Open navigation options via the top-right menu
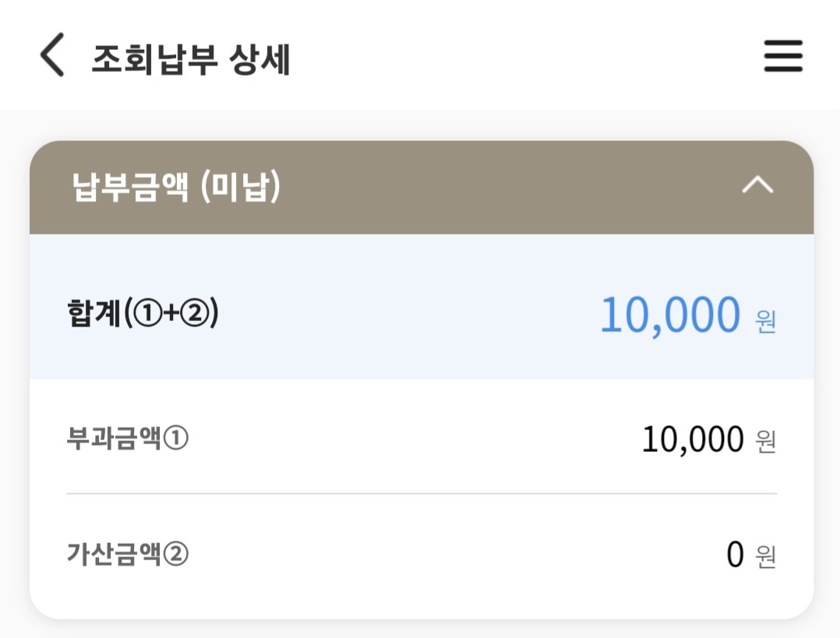840x638 pixels. coord(783,56)
